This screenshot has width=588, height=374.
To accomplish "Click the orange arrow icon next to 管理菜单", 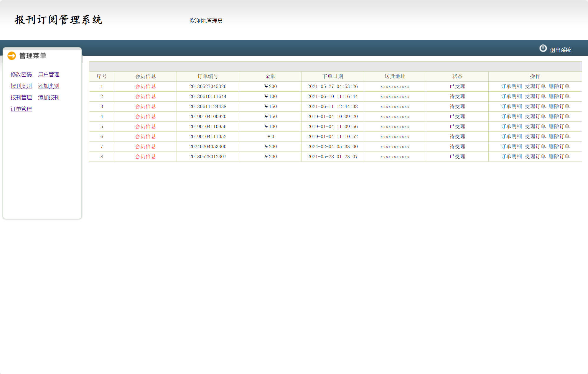I will [12, 56].
